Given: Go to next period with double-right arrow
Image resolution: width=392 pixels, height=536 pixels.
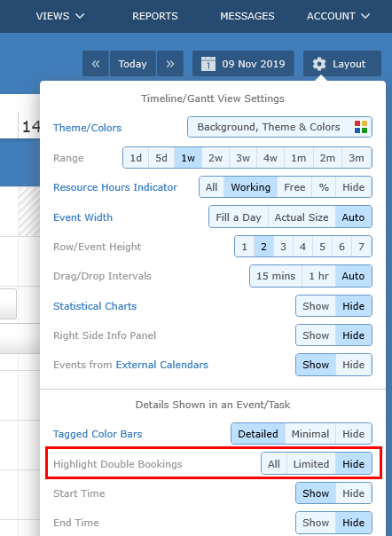Looking at the screenshot, I should [x=170, y=64].
